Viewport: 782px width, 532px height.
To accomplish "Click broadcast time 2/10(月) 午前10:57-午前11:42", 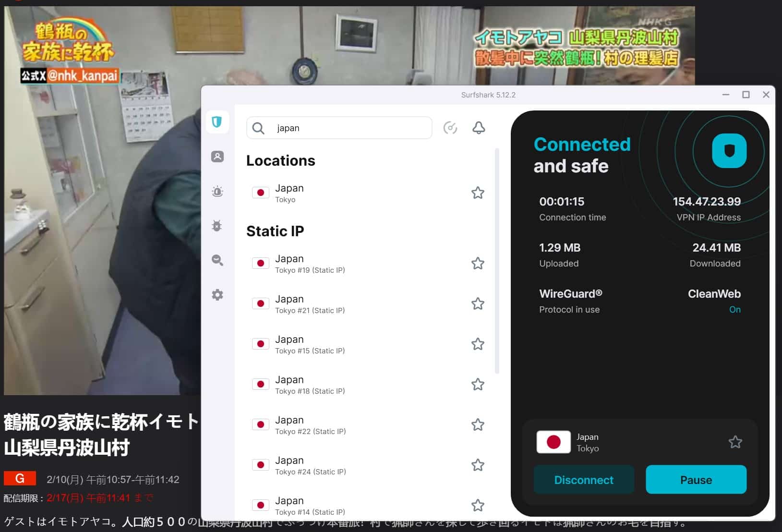I will [113, 480].
